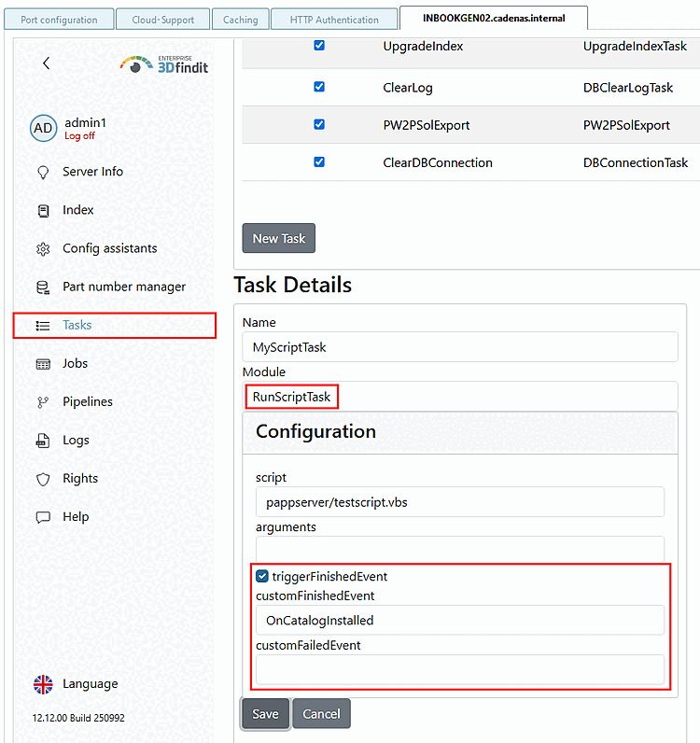Toggle the ClearDBConnection checkbox
Viewport: 700px width, 743px height.
[x=319, y=162]
